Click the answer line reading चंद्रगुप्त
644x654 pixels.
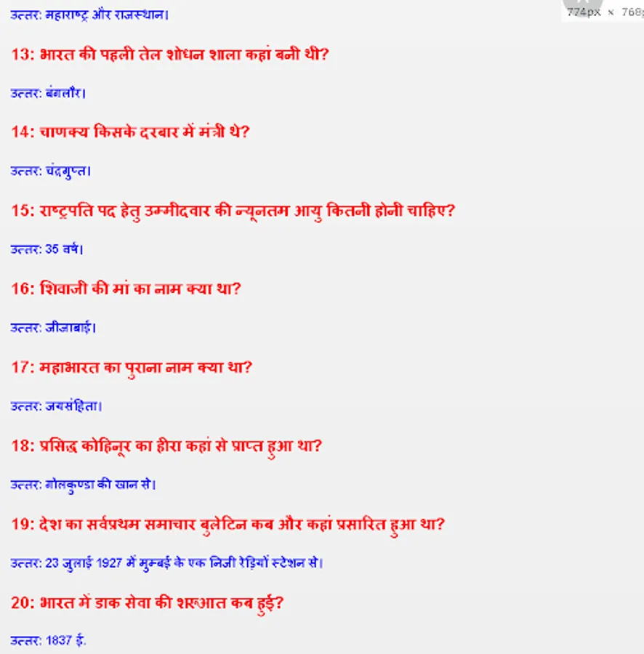coord(50,171)
